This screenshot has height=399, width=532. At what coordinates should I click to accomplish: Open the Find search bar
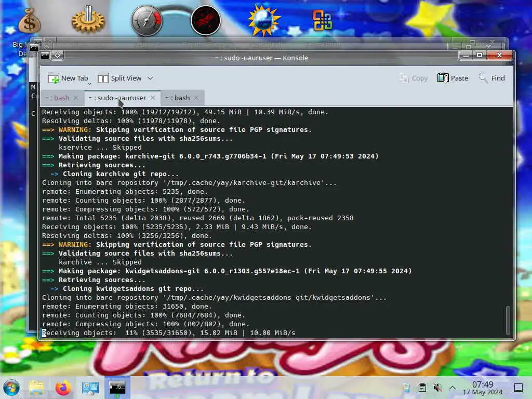(492, 78)
